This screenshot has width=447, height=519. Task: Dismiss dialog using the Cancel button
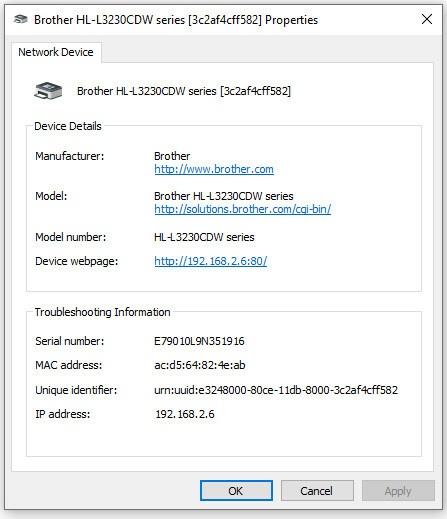317,491
